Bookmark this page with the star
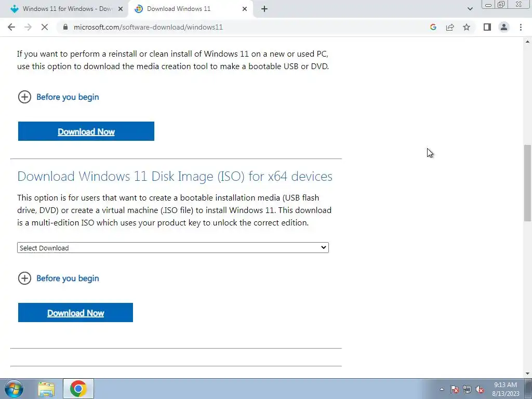This screenshot has height=399, width=532. coord(467,27)
